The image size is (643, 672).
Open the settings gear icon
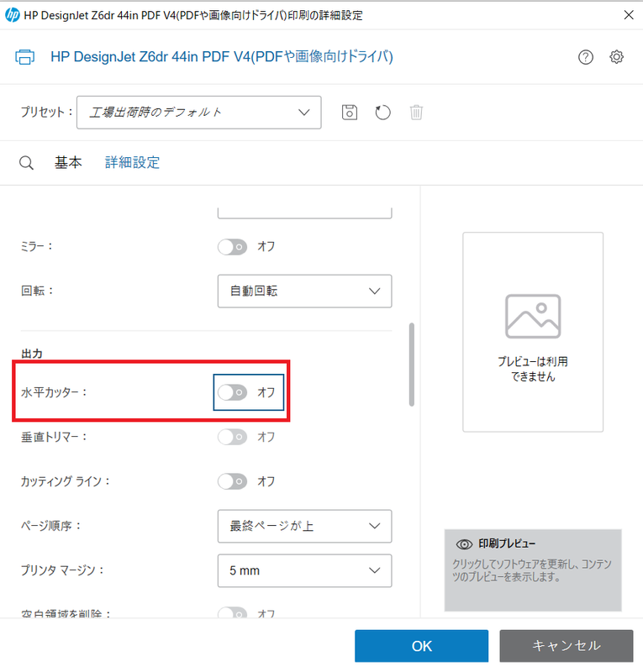(616, 57)
